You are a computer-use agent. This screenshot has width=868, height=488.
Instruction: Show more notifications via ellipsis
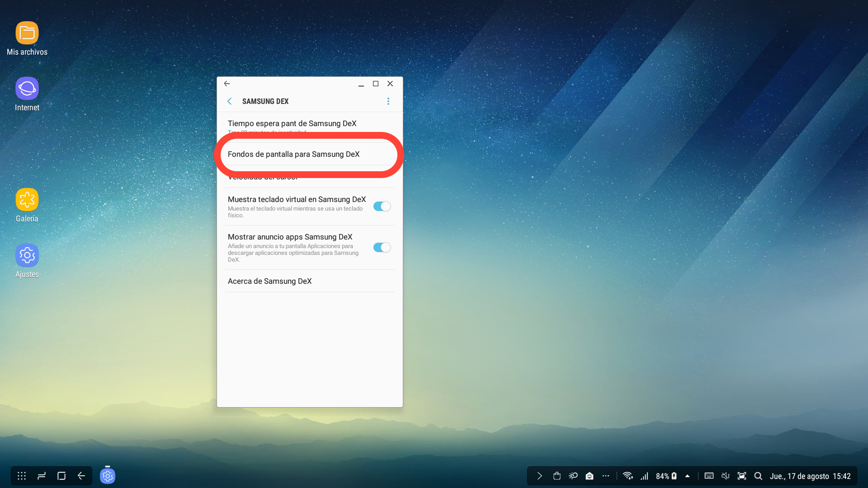point(606,476)
